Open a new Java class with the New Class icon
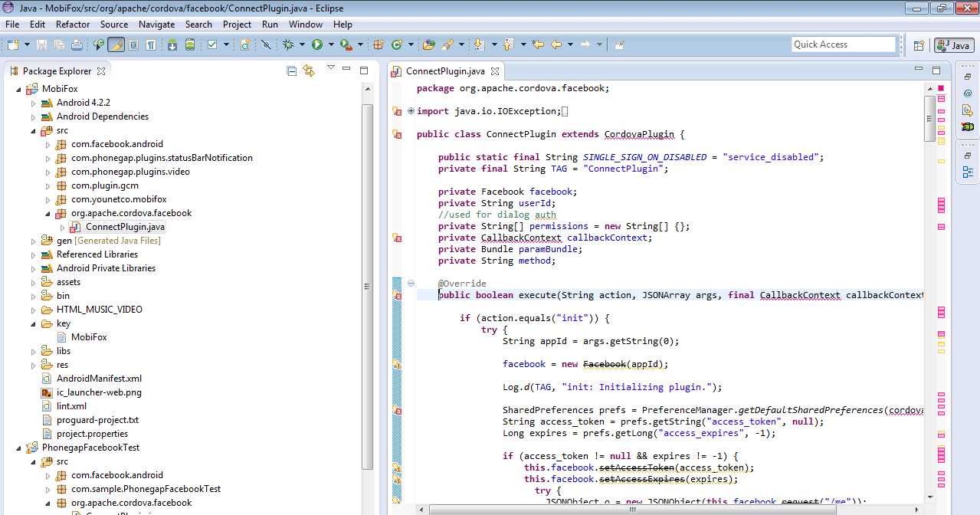Screen dimensions: 980x515 click(397, 44)
